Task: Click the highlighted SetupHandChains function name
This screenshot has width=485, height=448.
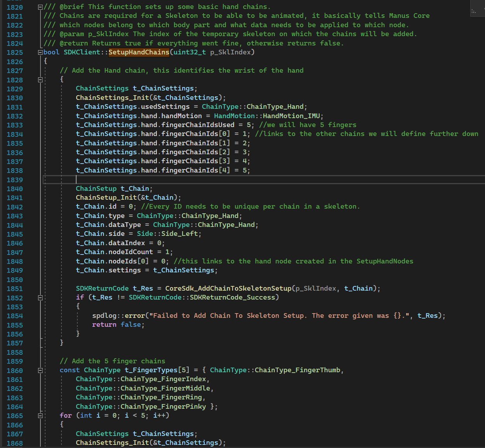Action: [139, 52]
